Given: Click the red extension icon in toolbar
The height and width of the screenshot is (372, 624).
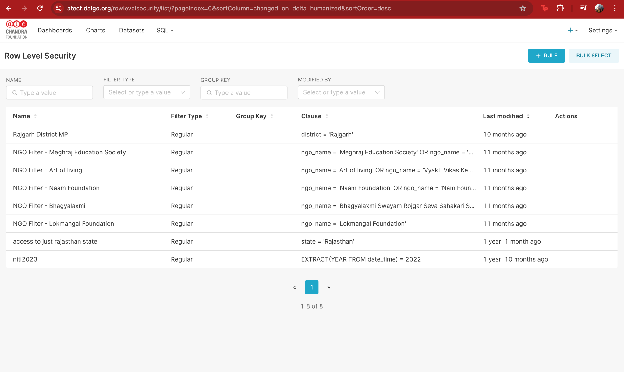Looking at the screenshot, I should (x=544, y=8).
